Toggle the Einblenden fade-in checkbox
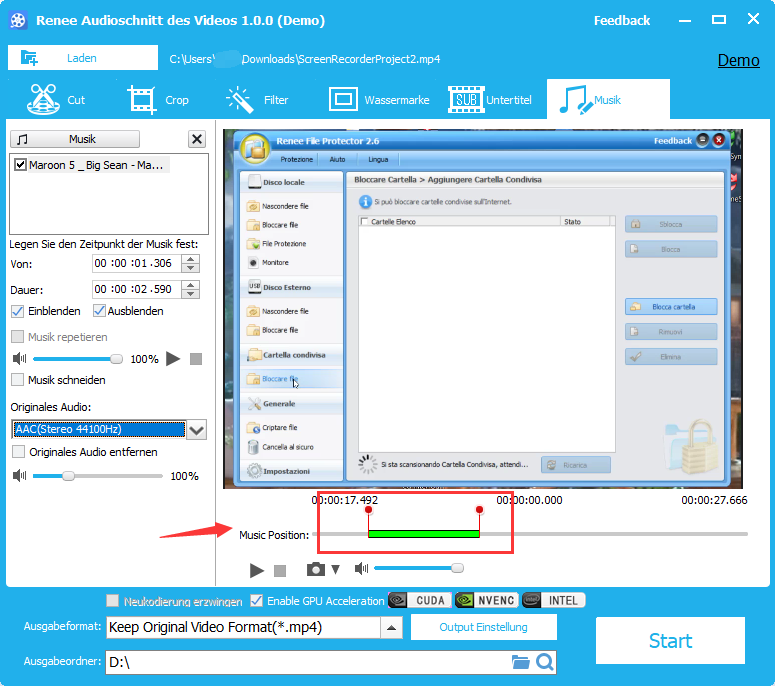 pyautogui.click(x=17, y=311)
